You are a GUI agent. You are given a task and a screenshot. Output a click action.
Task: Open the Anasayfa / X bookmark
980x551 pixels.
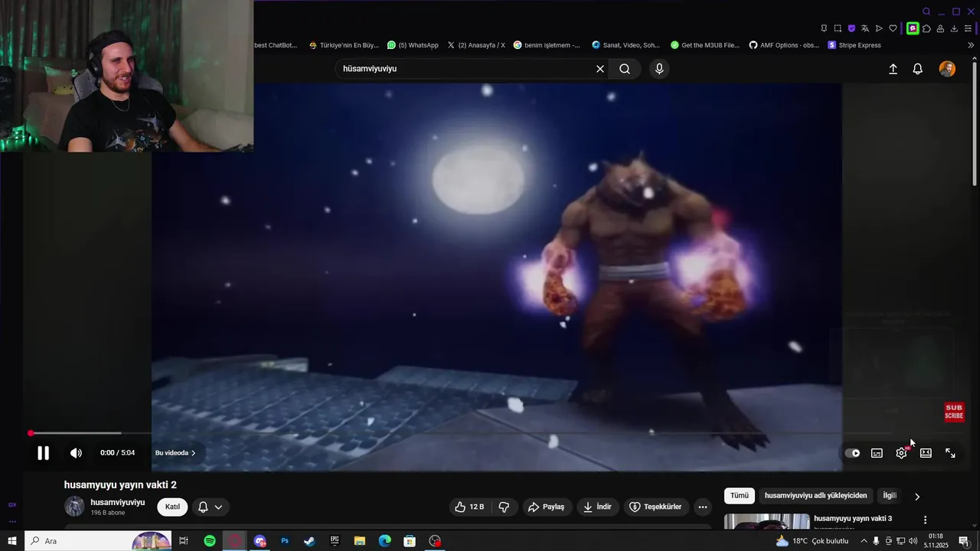point(475,45)
